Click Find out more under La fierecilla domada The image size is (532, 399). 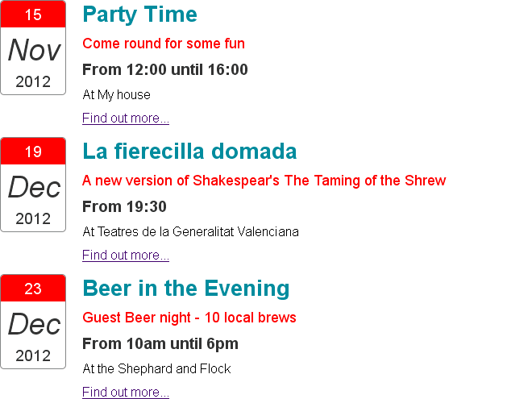pos(126,256)
